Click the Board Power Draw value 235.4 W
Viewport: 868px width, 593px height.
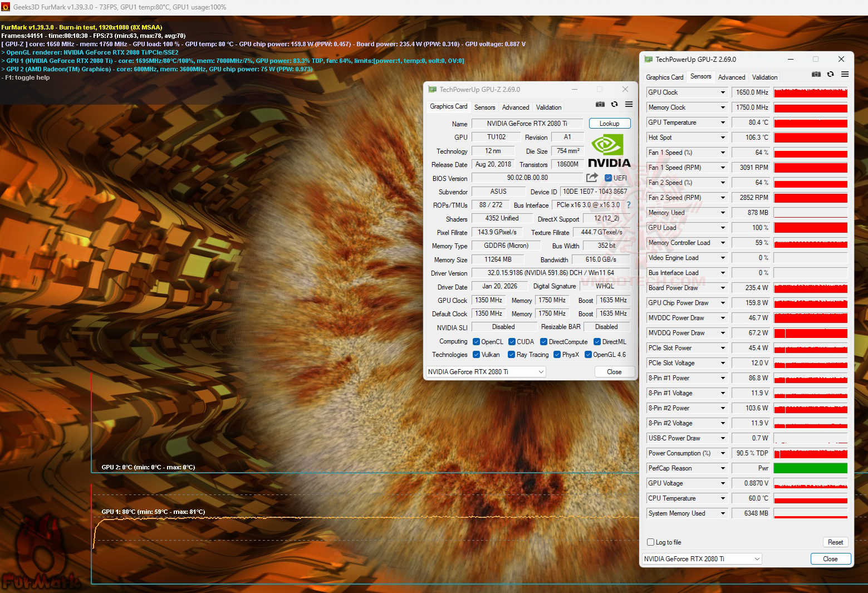coord(751,288)
